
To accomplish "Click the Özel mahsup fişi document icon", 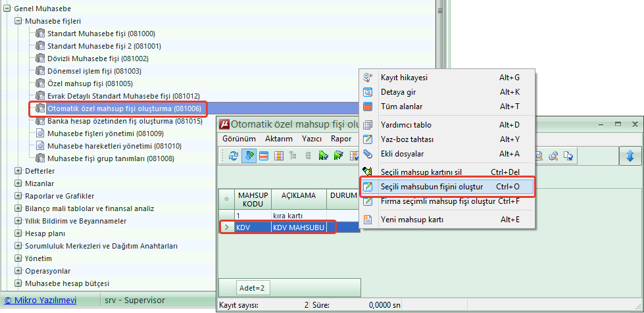I will (x=40, y=84).
